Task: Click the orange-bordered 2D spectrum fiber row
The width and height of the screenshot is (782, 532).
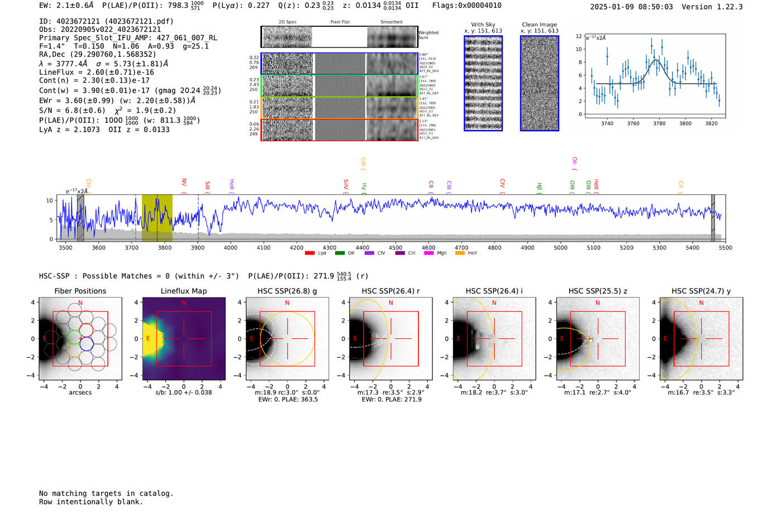Action: (x=339, y=108)
